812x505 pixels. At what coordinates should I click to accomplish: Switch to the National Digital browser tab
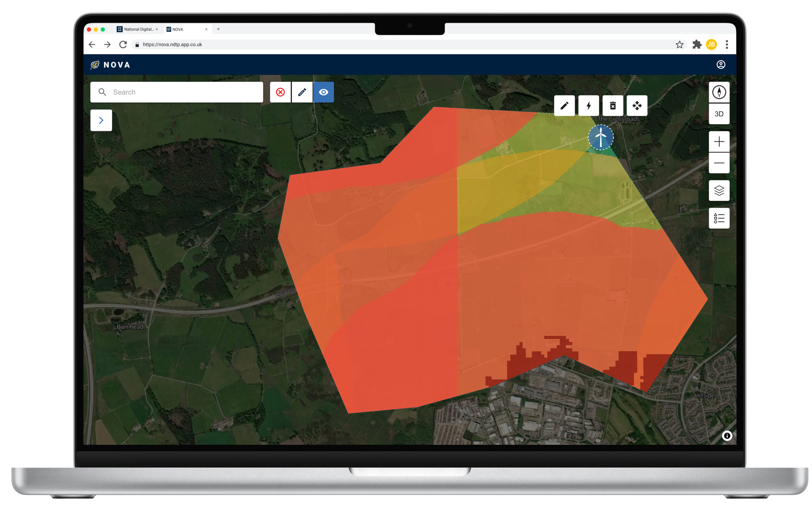[x=138, y=29]
